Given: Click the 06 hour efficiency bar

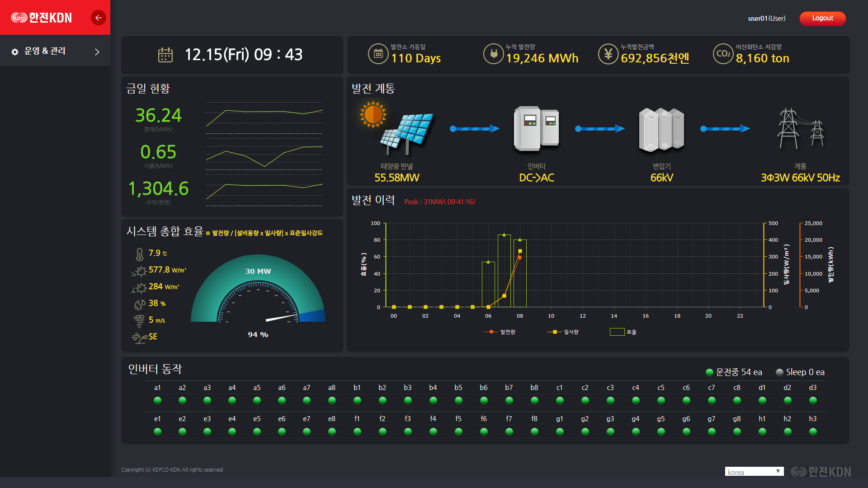Looking at the screenshot, I should 488,285.
